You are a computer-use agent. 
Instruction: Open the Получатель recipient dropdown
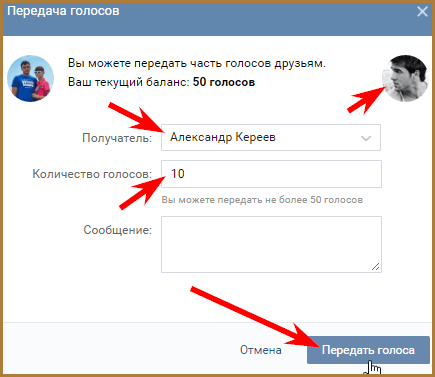271,137
